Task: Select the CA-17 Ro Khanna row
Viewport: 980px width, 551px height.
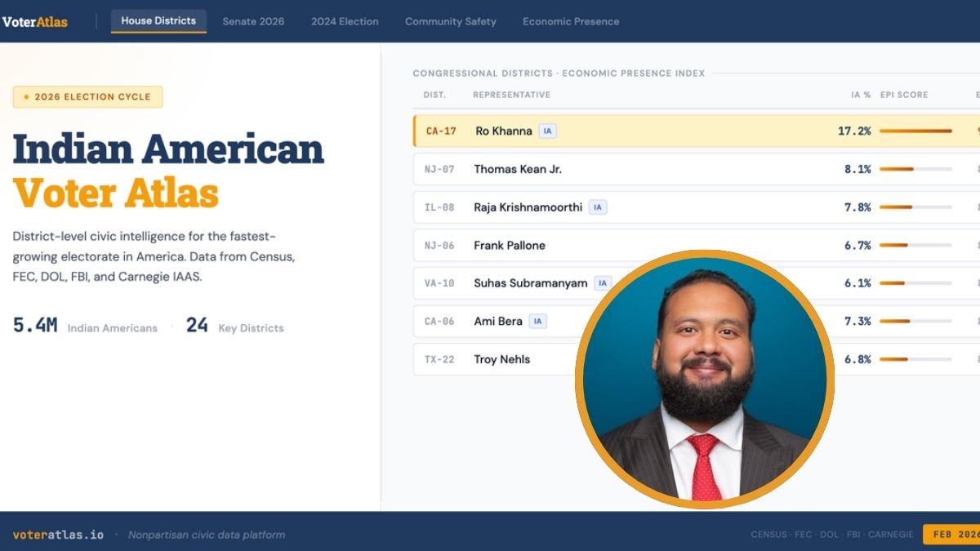Action: tap(653, 131)
